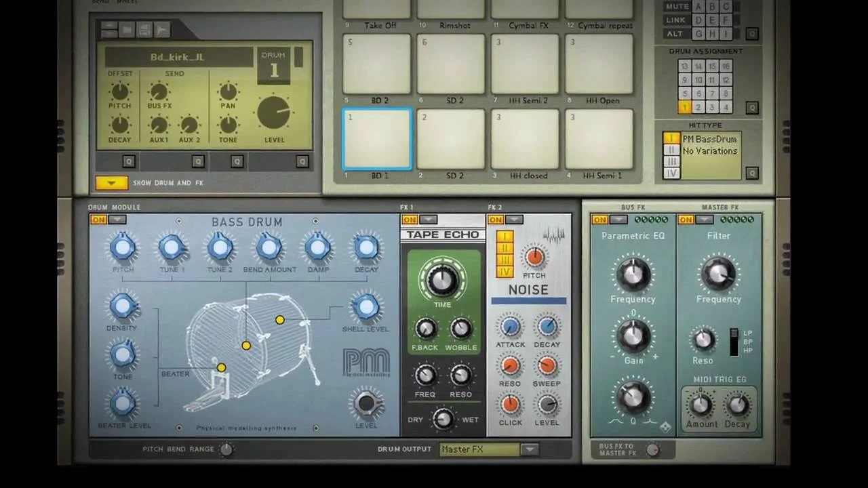This screenshot has width=868, height=488.
Task: Open the patch browser folder icon
Action: pos(127,30)
